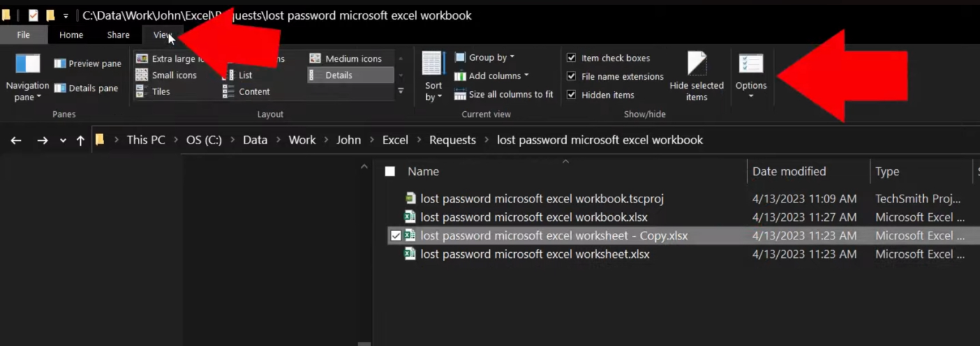The height and width of the screenshot is (346, 980).
Task: Select Medium icons layout
Action: pos(353,59)
